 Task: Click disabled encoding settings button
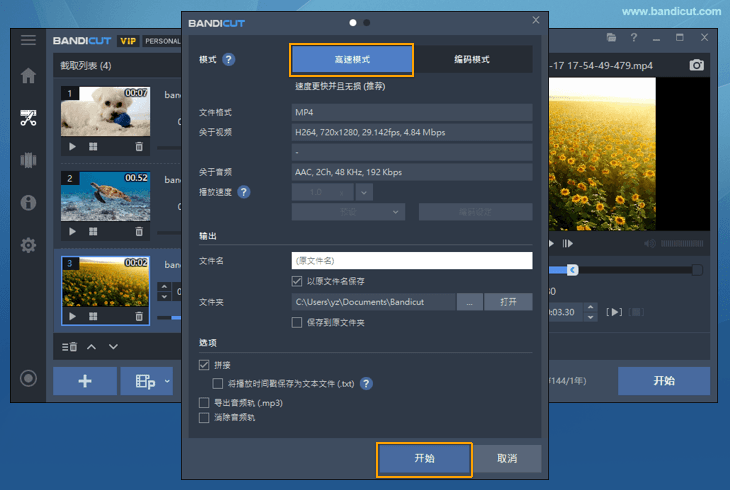click(x=475, y=212)
